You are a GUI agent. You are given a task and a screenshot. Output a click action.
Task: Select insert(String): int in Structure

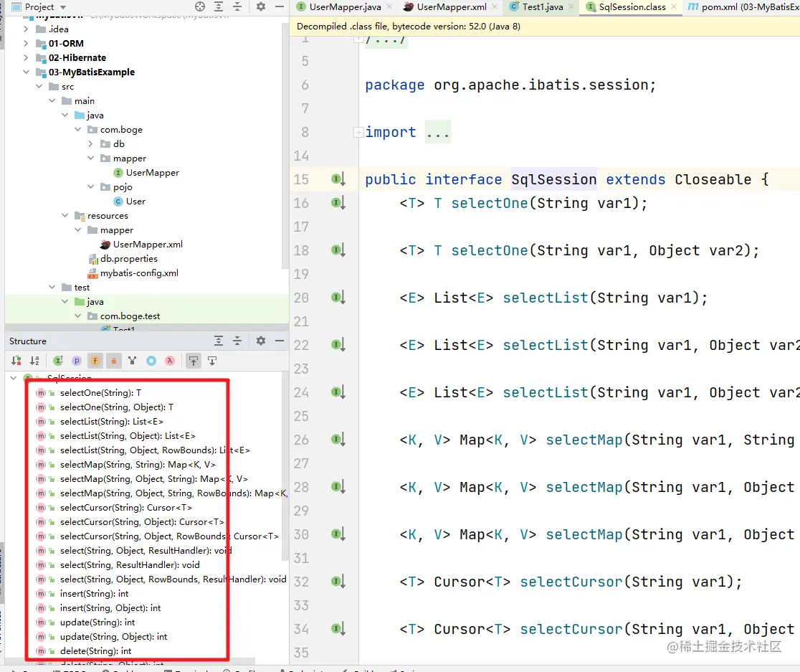pos(95,594)
